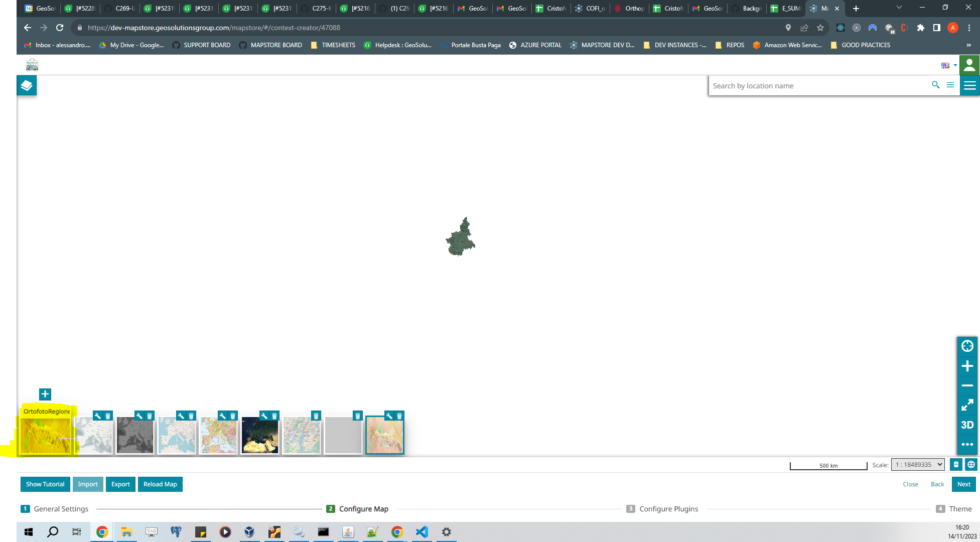The height and width of the screenshot is (542, 980).
Task: Go to the Configure Plugins step
Action: [668, 508]
